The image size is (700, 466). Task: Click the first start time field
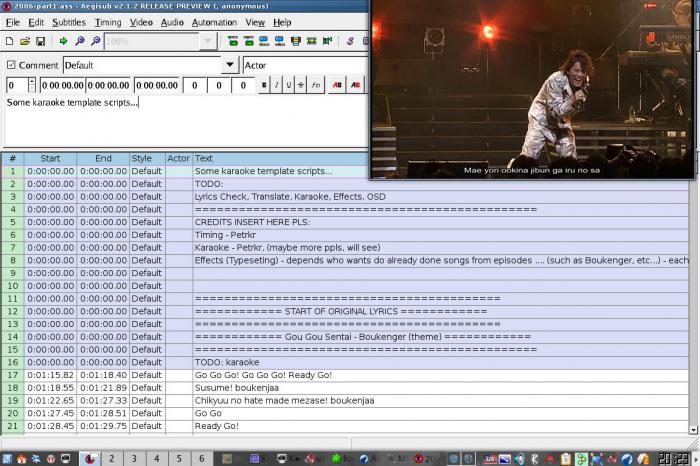coord(62,85)
